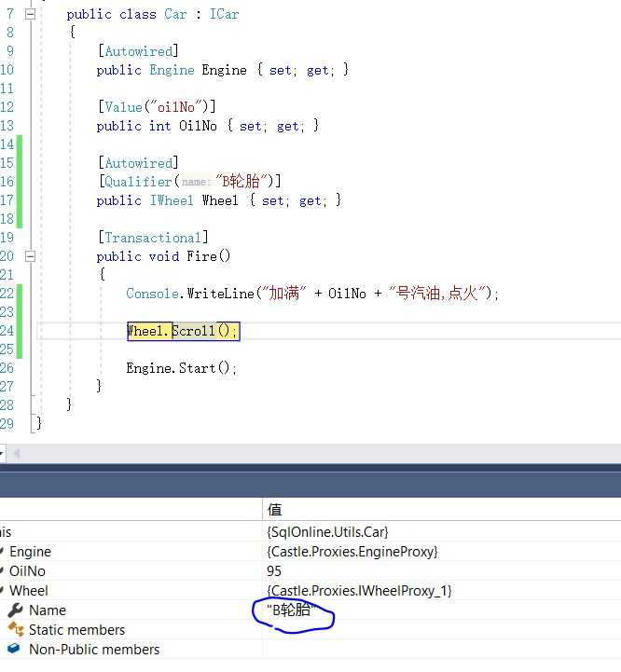The width and height of the screenshot is (621, 672).
Task: Click the "加满" string literal
Action: 283,294
